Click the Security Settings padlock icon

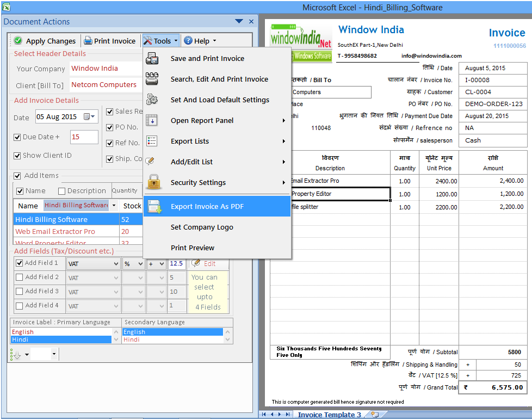pos(154,182)
